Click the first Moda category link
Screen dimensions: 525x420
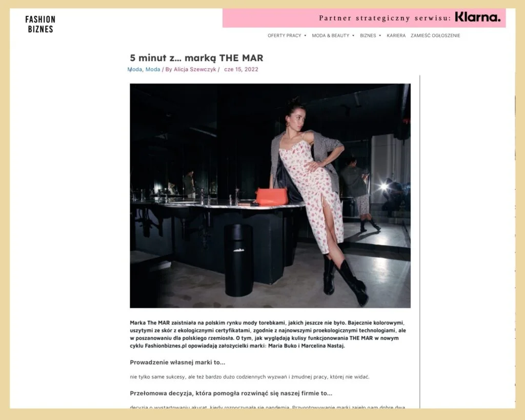tap(135, 69)
